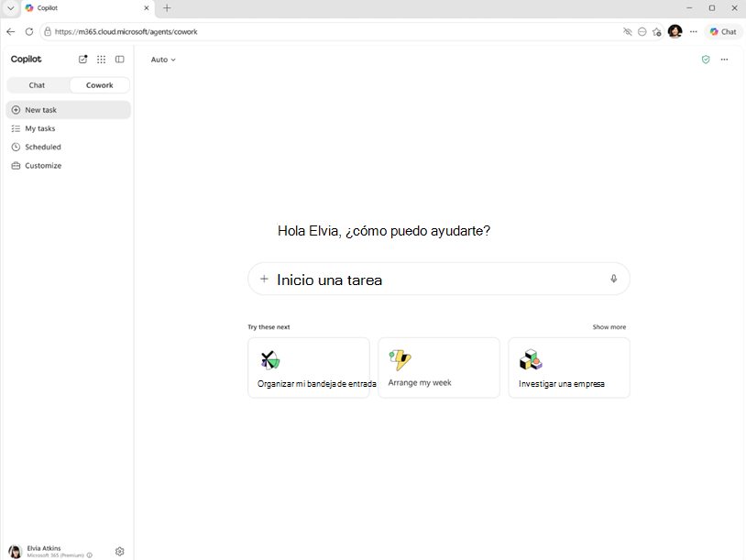Add page to favorites star icon

[657, 32]
